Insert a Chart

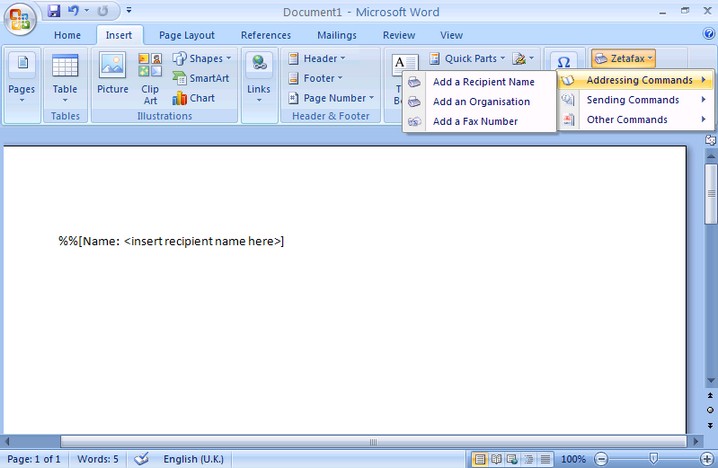(x=194, y=98)
